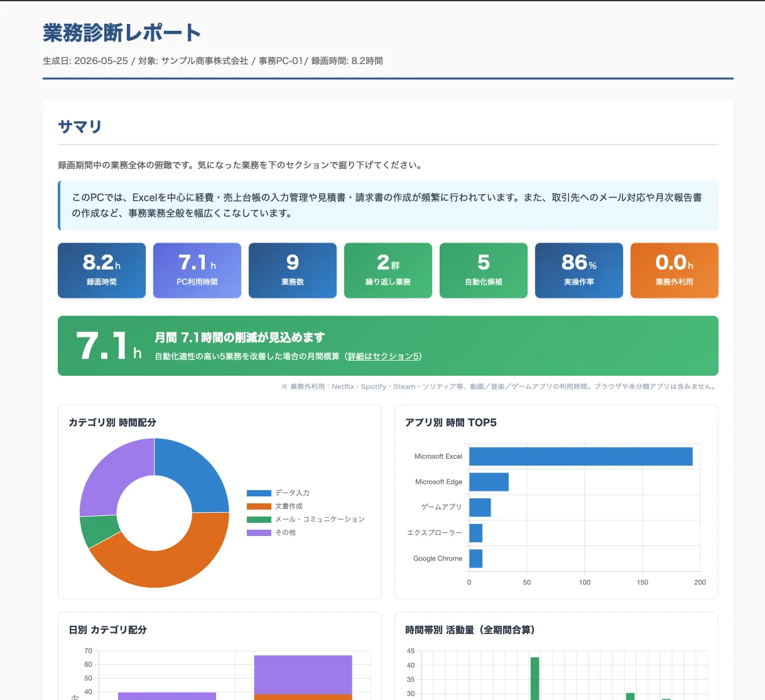Select the 業務数 9 card

coord(293,270)
